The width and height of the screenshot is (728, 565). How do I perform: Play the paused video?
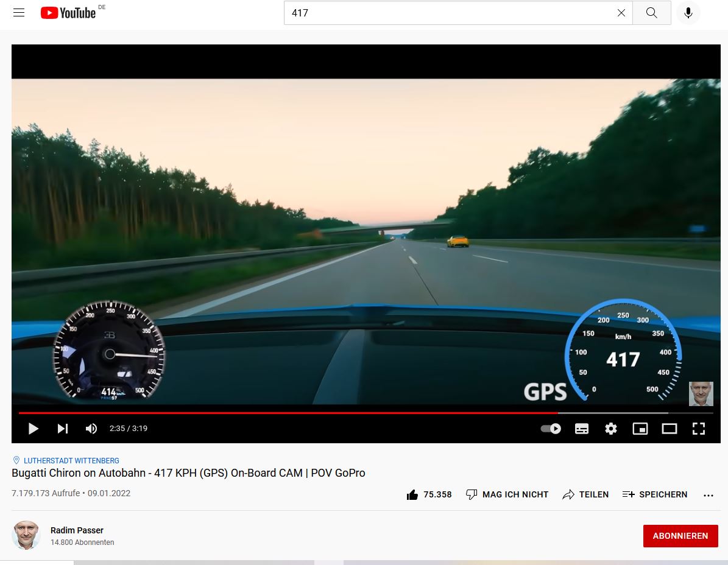pyautogui.click(x=33, y=429)
